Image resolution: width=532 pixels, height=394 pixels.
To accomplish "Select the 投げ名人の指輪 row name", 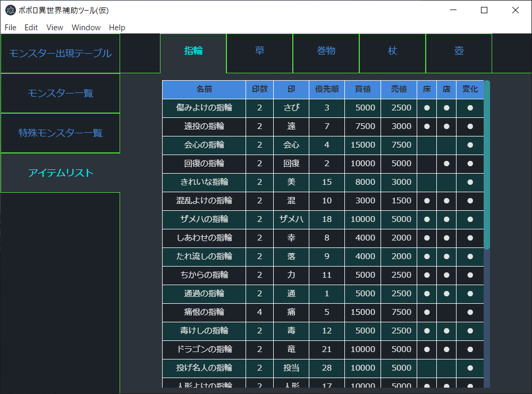I will pos(204,368).
